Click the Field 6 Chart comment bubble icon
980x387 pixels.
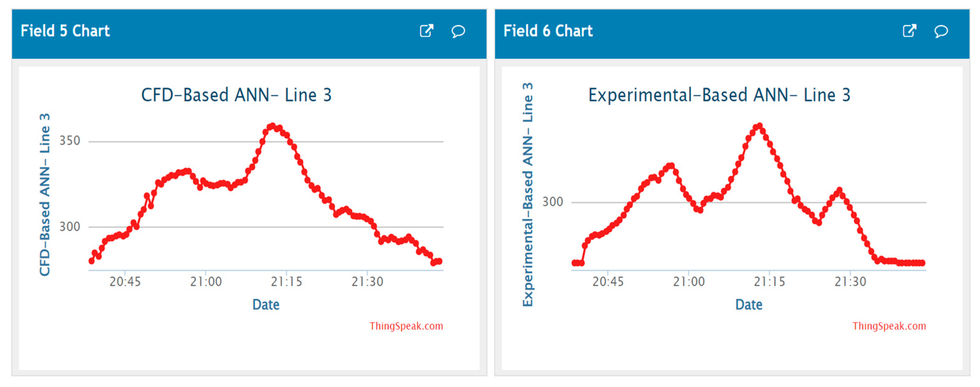pos(941,31)
